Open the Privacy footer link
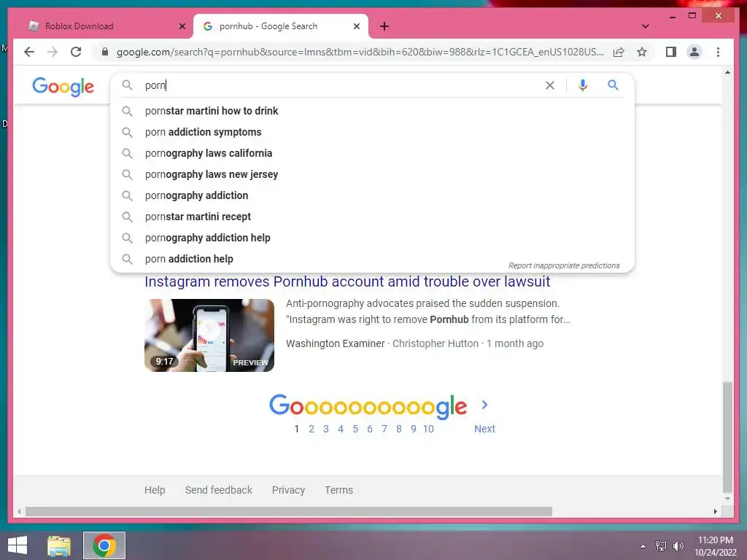The width and height of the screenshot is (747, 560). click(288, 490)
